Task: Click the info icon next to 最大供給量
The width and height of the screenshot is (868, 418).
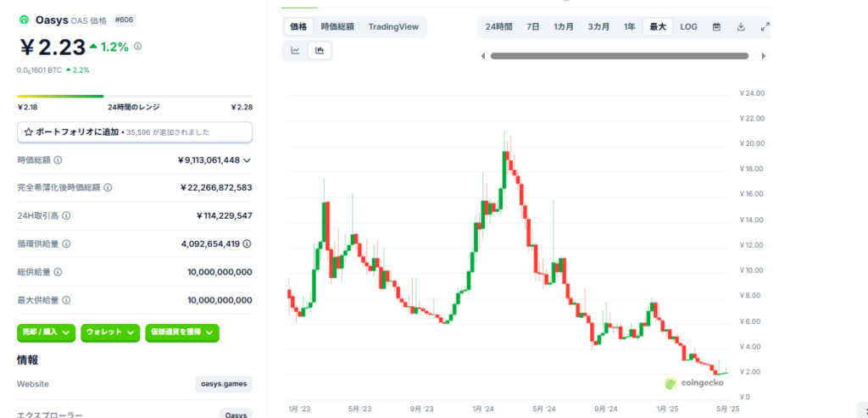Action: pyautogui.click(x=66, y=300)
